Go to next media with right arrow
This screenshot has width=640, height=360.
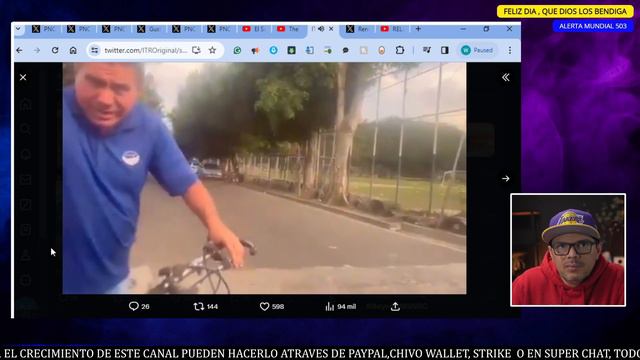pos(505,178)
